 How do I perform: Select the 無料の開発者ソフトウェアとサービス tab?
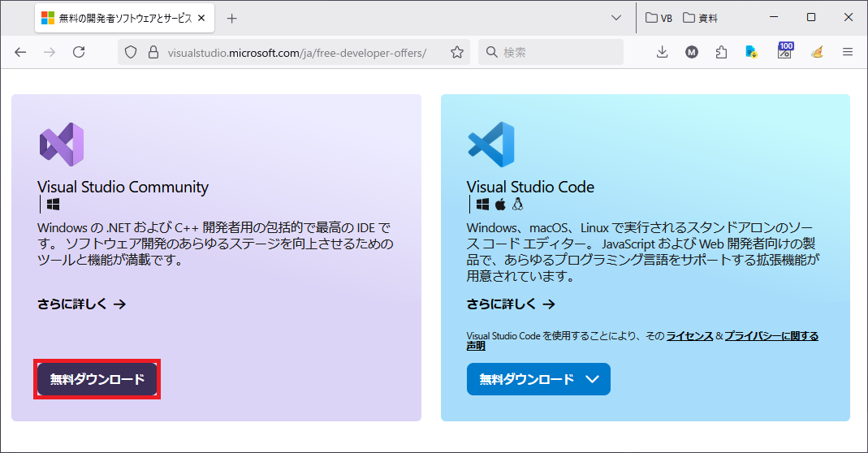[x=124, y=18]
